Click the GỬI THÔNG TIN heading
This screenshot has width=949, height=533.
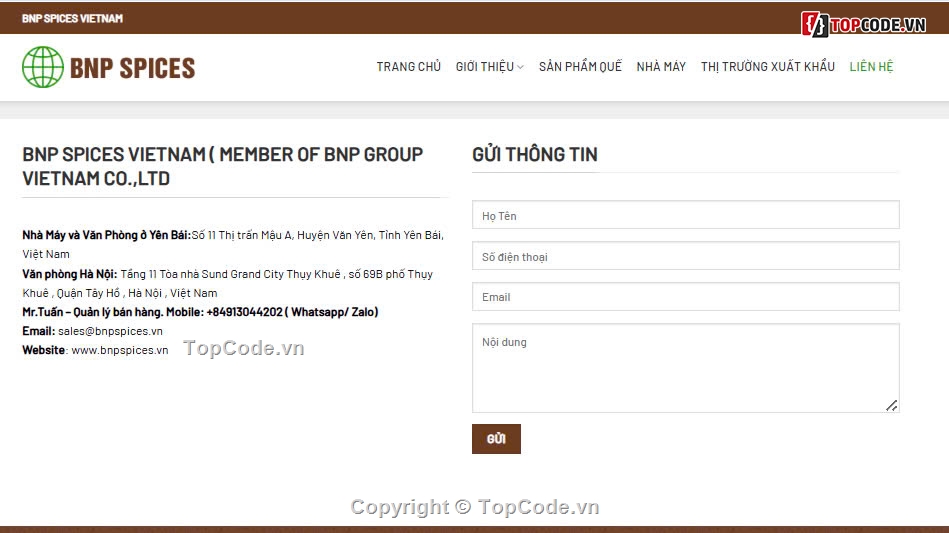click(535, 154)
